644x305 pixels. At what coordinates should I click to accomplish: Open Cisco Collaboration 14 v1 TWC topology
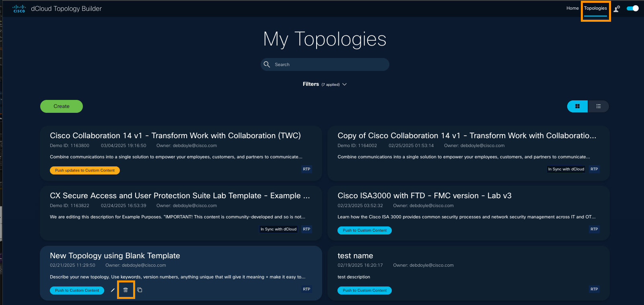pyautogui.click(x=175, y=136)
